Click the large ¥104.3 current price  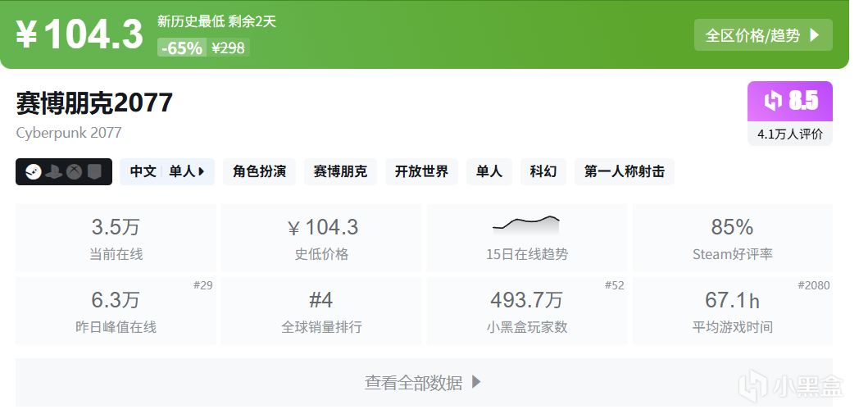pyautogui.click(x=80, y=35)
